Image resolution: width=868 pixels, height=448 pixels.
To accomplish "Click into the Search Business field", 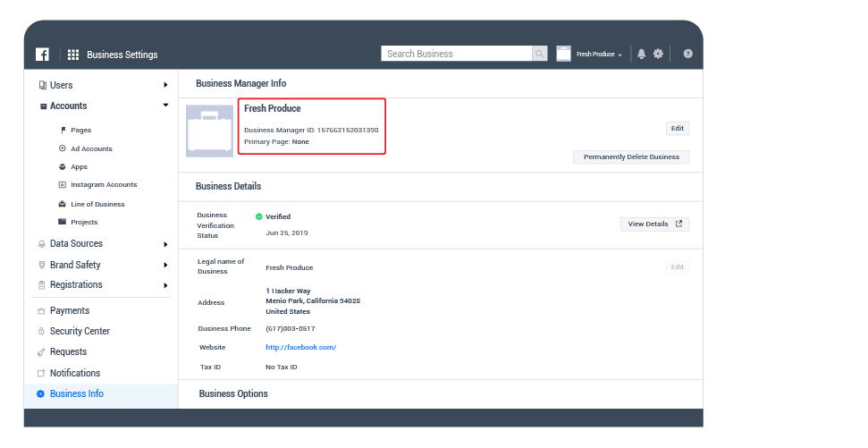I will pos(457,54).
